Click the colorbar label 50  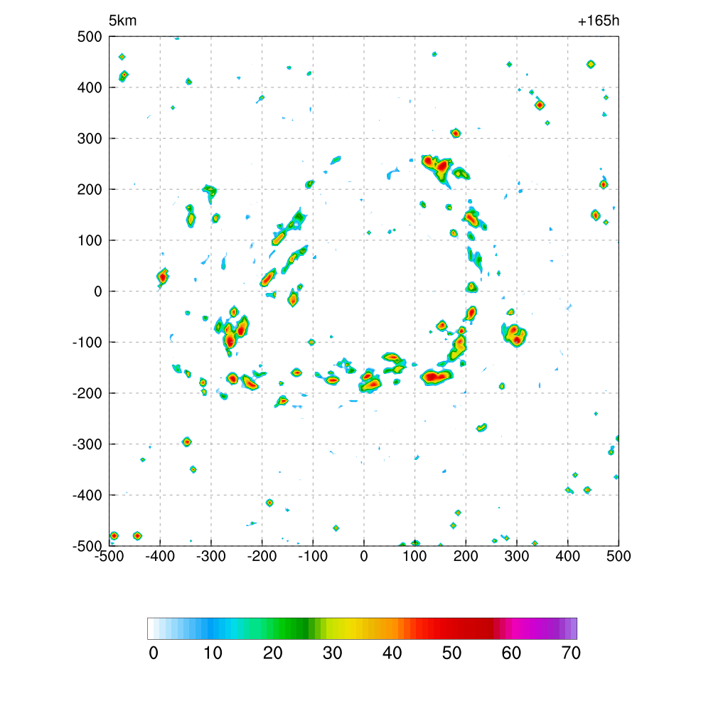451,653
